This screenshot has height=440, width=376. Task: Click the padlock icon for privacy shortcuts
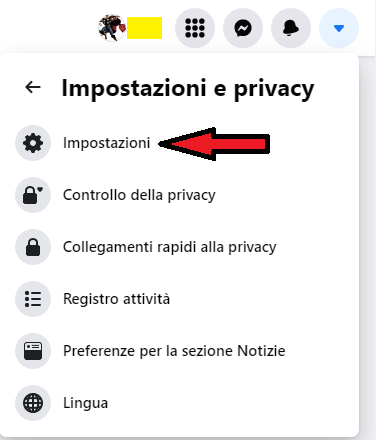(33, 247)
